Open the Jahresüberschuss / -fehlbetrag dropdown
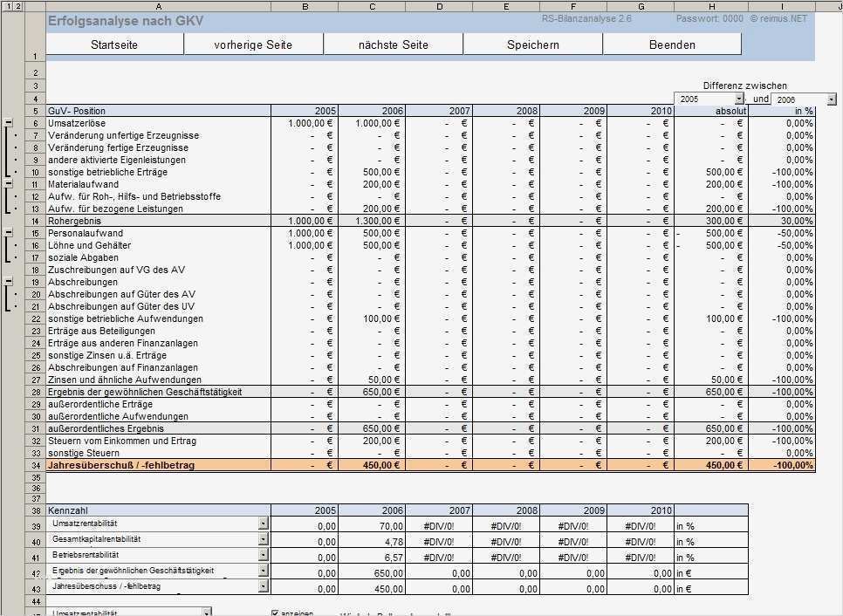 [x=264, y=585]
